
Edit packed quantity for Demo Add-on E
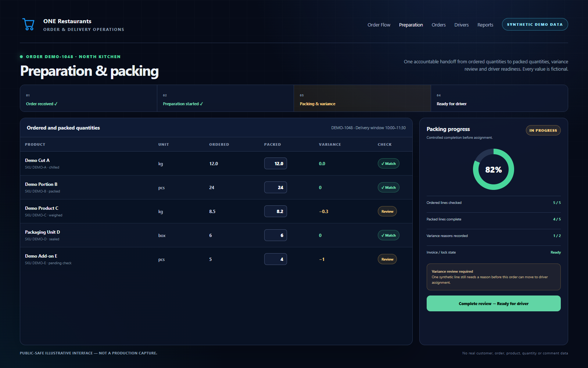tap(276, 259)
